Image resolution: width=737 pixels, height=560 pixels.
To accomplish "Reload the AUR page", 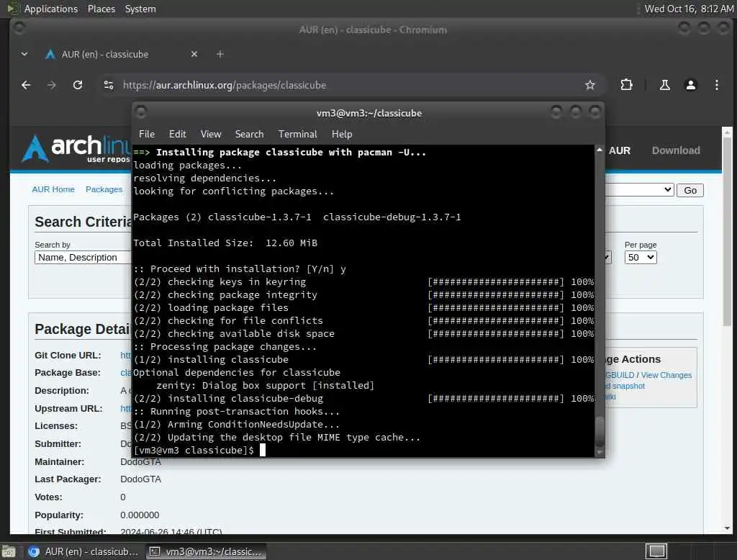I will [x=78, y=85].
